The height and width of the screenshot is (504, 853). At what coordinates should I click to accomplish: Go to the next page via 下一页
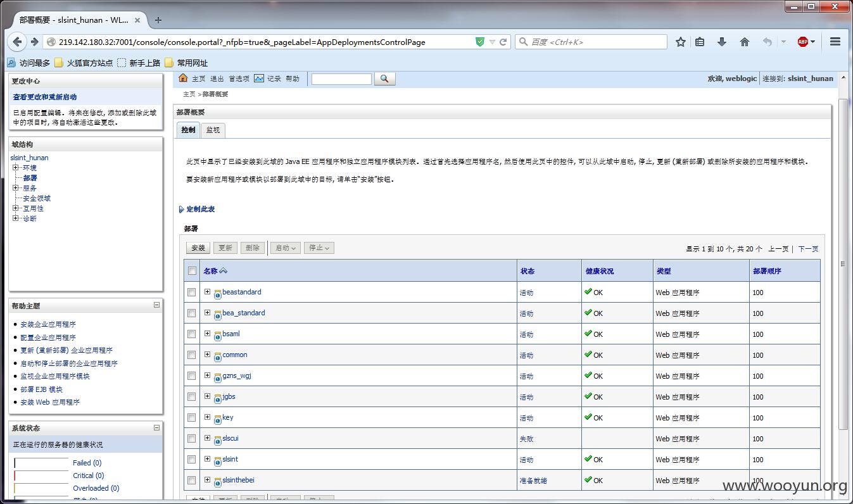808,249
